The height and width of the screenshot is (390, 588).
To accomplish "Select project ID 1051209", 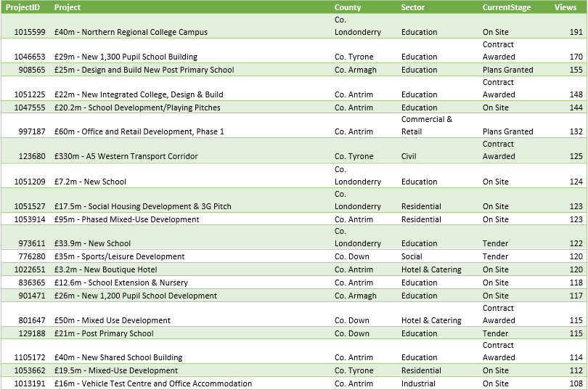I will coord(30,182).
